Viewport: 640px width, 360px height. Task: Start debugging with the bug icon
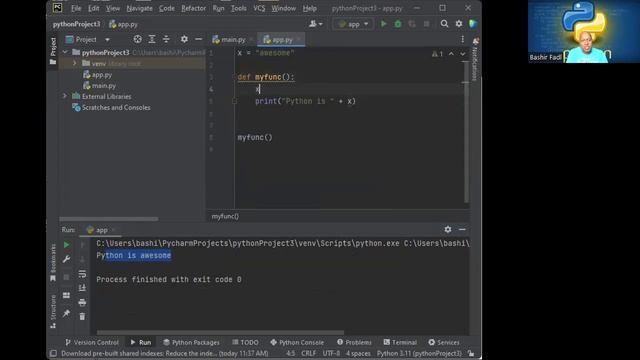(x=398, y=24)
